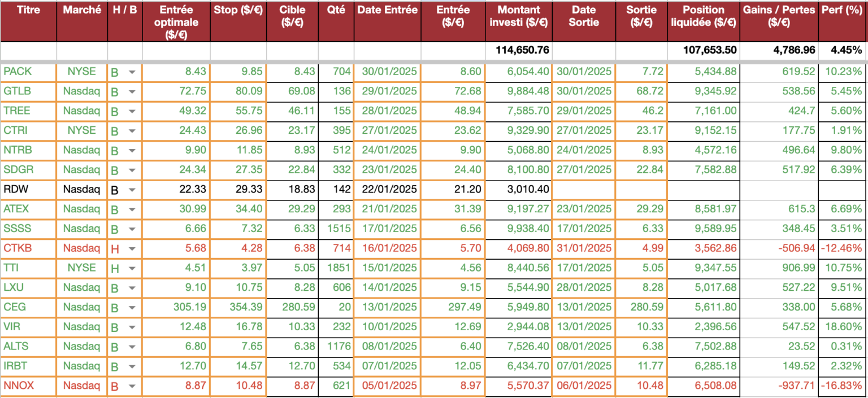Open the H/B dropdown in RDW row

[132, 190]
